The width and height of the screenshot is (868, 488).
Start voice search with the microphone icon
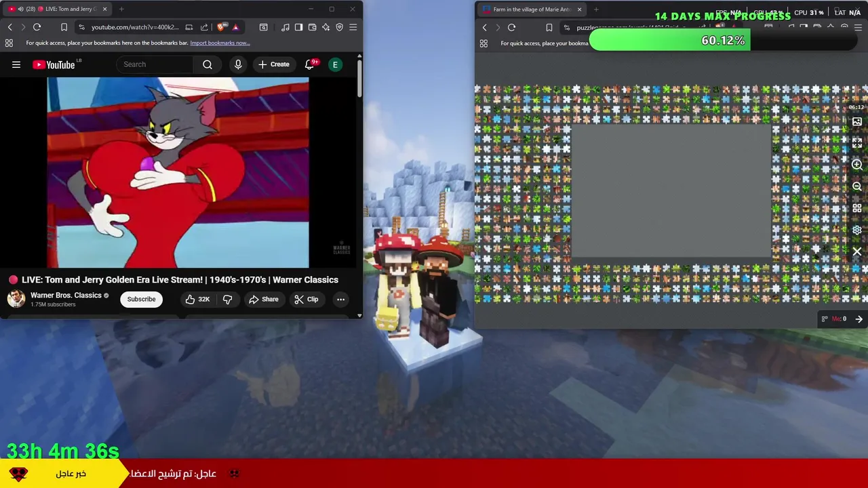[238, 64]
